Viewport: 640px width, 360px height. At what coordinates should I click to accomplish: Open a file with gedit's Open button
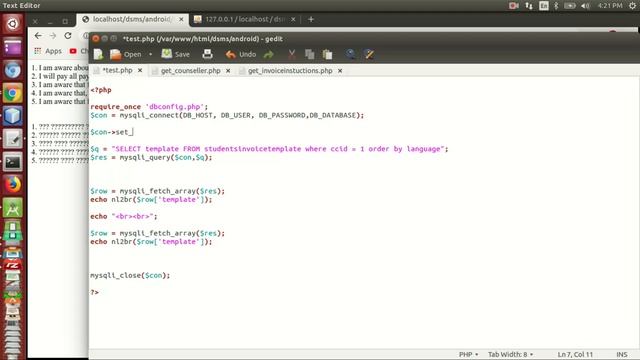(x=126, y=54)
